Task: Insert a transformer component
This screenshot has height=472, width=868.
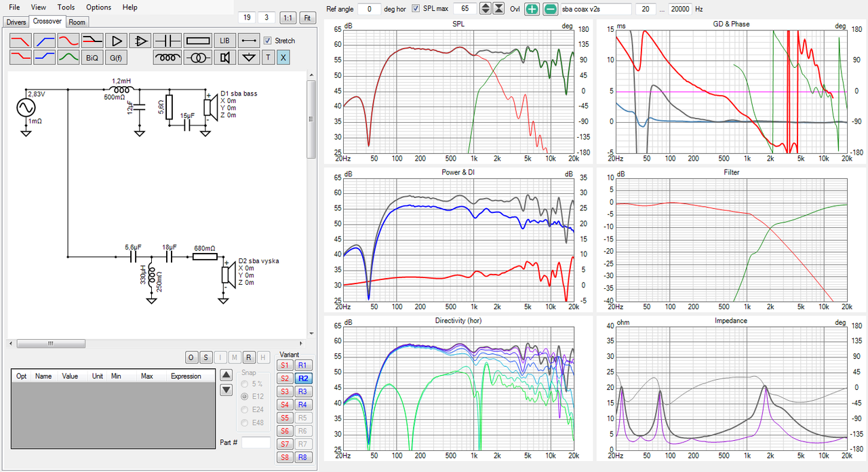Action: click(197, 58)
